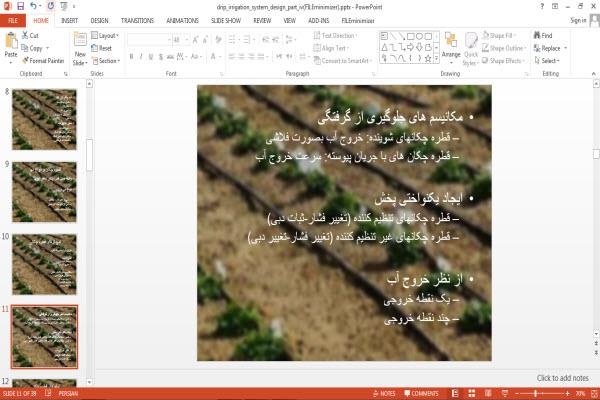The width and height of the screenshot is (600, 400).
Task: Select slide 9 thumbnail
Action: pyautogui.click(x=44, y=192)
